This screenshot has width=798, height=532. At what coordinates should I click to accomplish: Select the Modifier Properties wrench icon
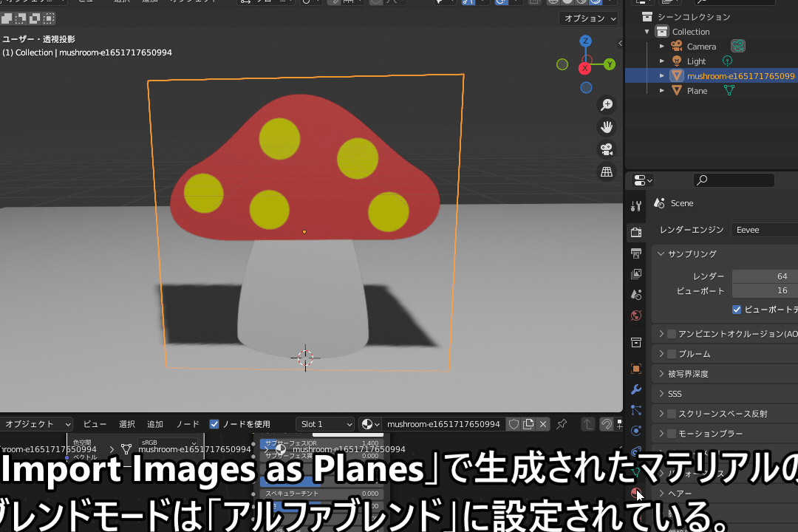(635, 389)
